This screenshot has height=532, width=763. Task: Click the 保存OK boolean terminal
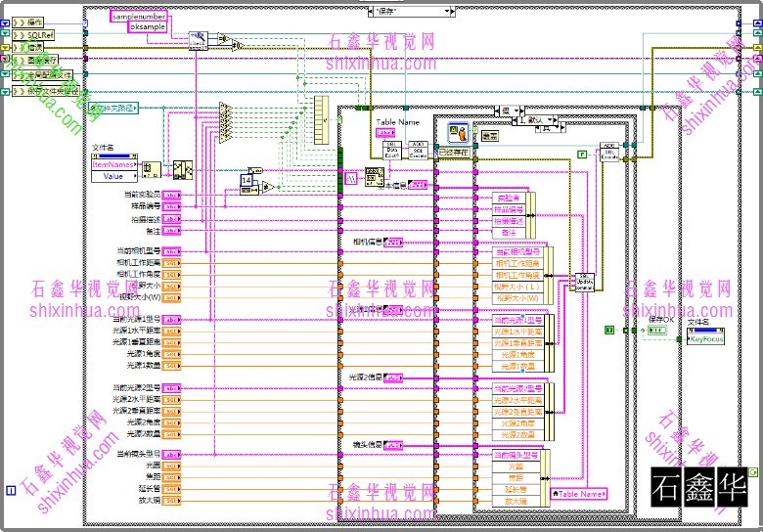coord(657,331)
